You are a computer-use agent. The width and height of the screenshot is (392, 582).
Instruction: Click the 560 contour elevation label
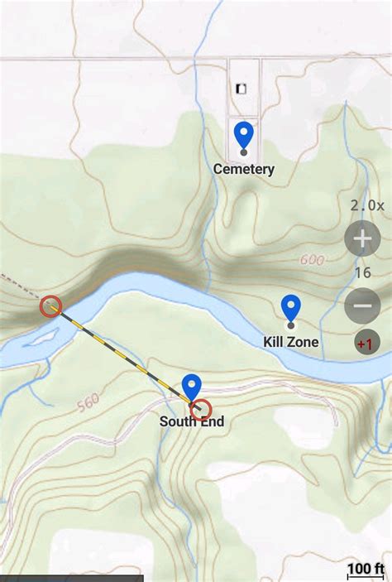(88, 402)
